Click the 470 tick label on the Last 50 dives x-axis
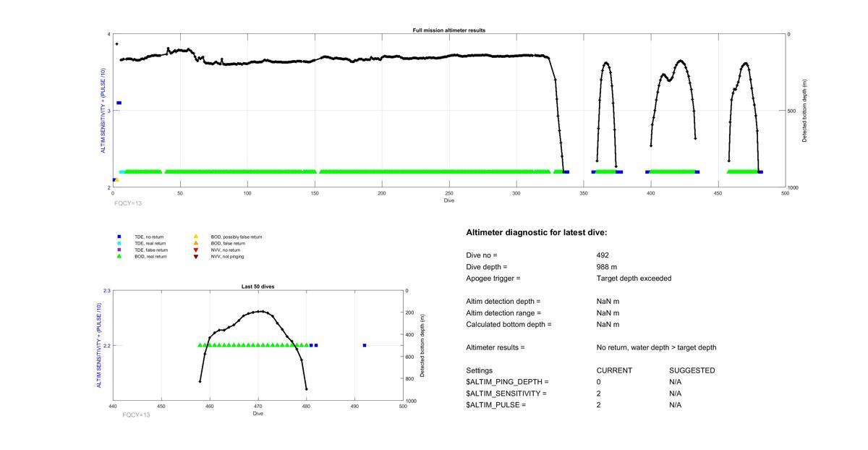The width and height of the screenshot is (868, 450). click(258, 407)
